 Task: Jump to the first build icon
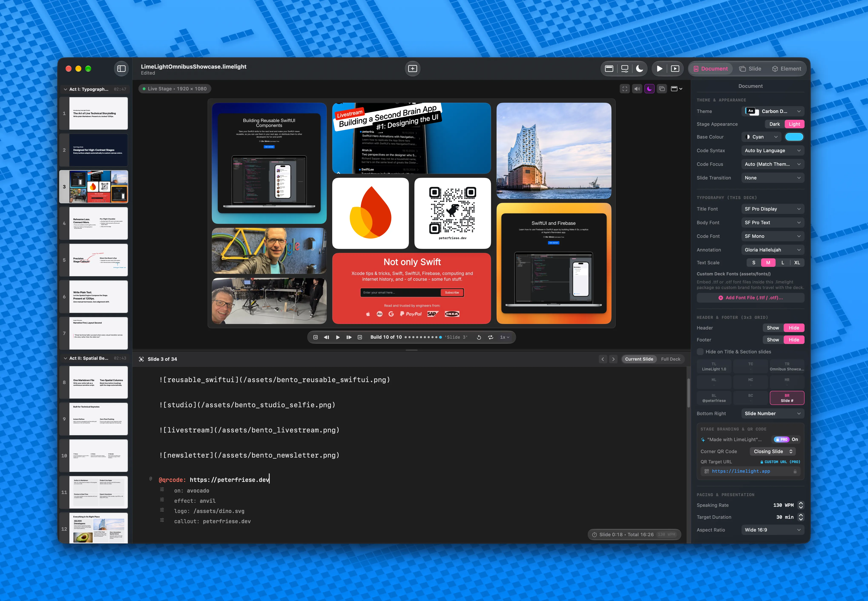click(x=315, y=337)
